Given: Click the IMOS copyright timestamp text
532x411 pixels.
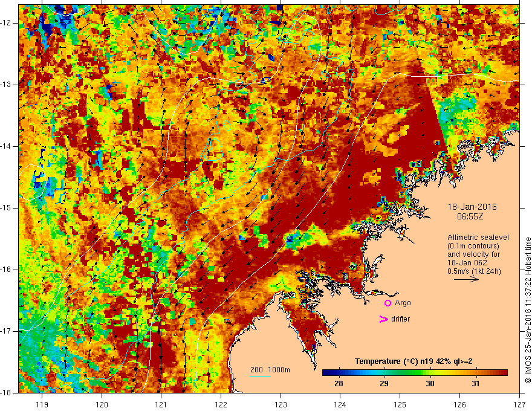Looking at the screenshot, I should 528,310.
